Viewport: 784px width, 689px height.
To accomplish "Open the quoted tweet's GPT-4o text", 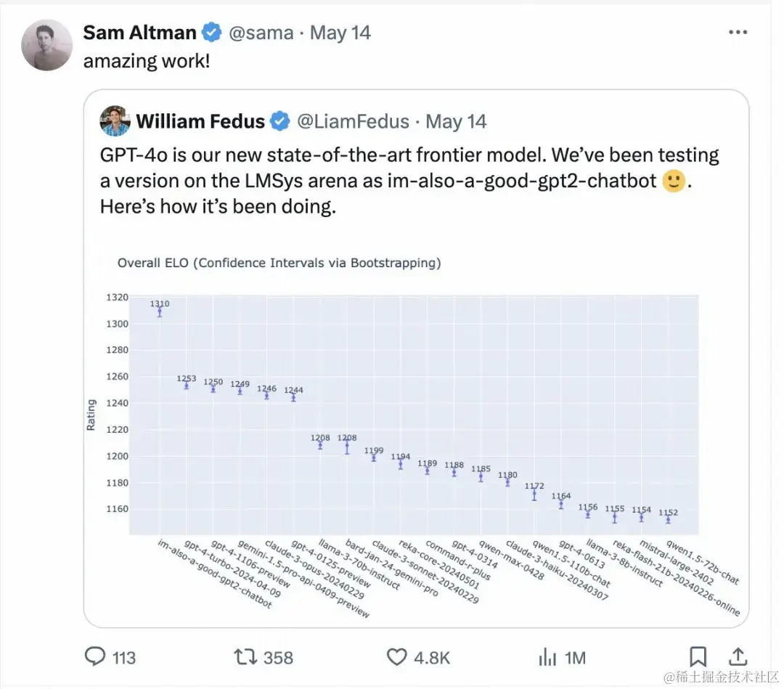I will 409,180.
